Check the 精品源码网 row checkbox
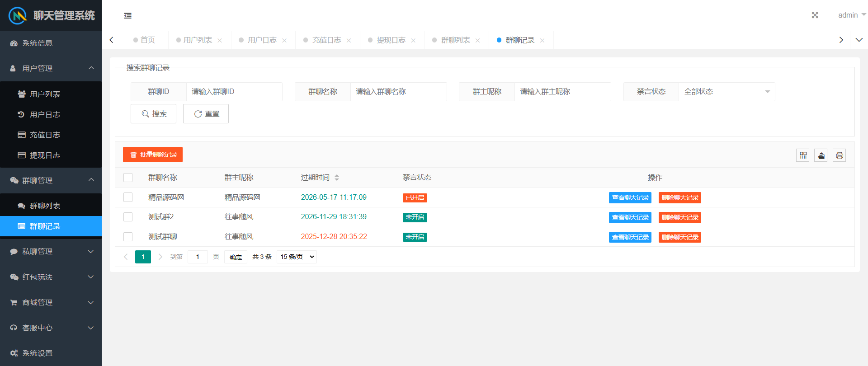 128,197
